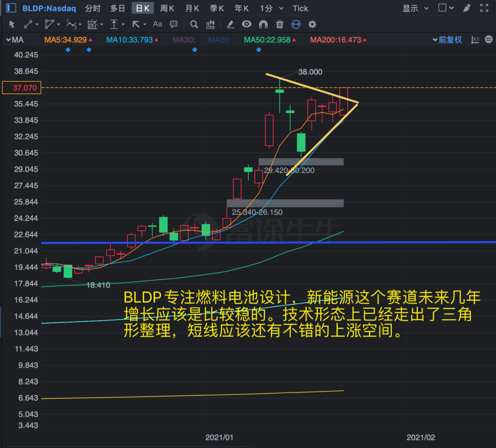Screen dimensions: 496x448
Task: Select the blue horizontal support line
Action: (x=268, y=242)
